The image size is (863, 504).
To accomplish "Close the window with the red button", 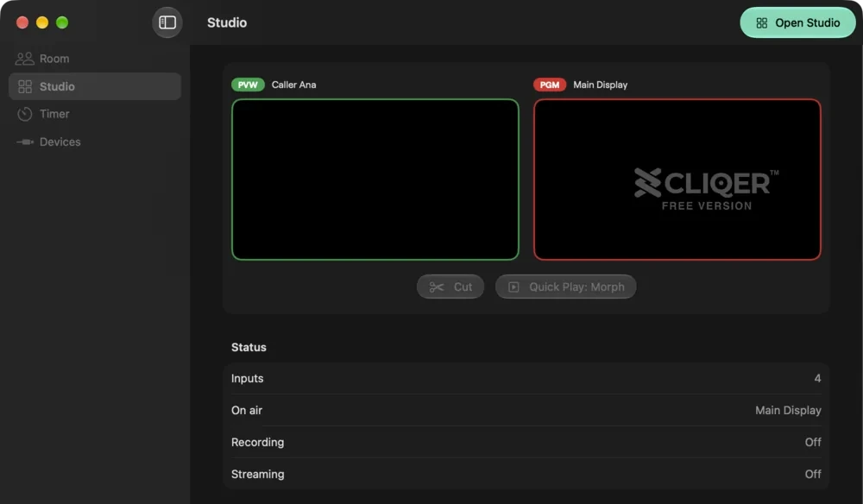I will [x=22, y=22].
